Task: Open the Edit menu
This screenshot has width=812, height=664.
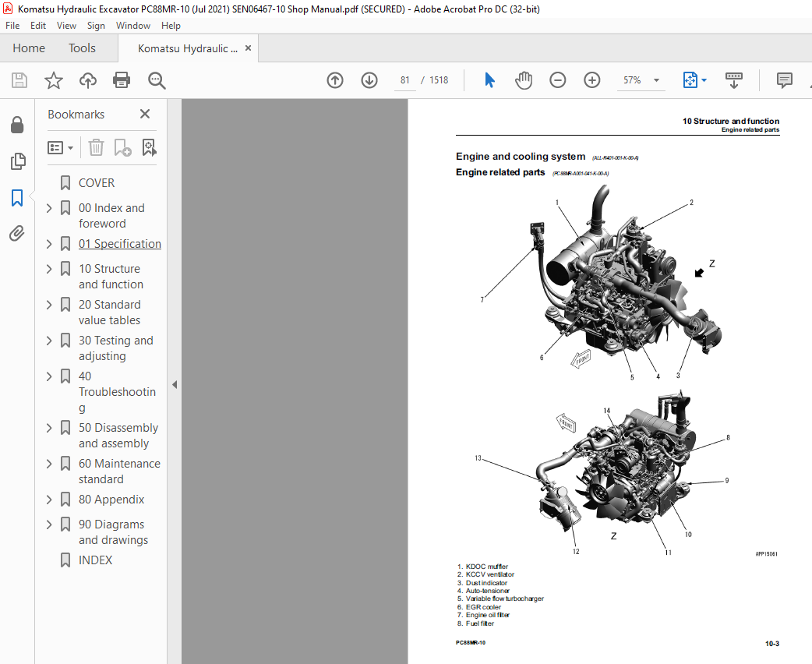Action: pos(38,26)
